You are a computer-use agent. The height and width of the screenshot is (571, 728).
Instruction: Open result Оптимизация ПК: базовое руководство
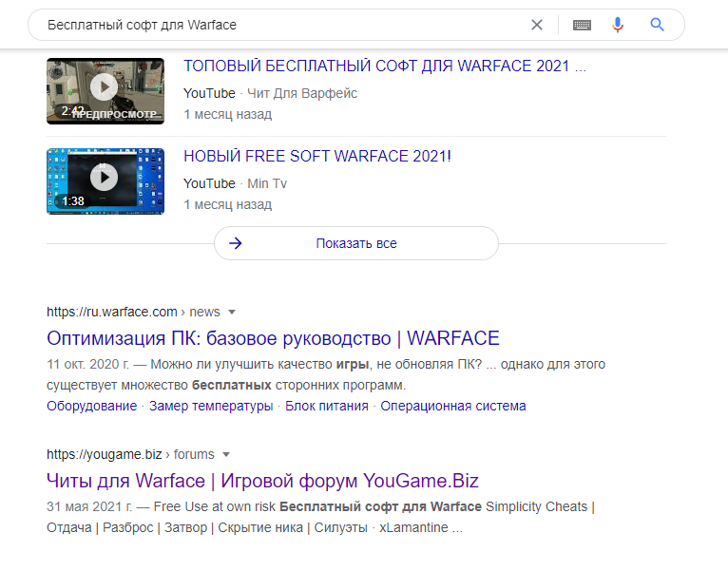point(273,338)
